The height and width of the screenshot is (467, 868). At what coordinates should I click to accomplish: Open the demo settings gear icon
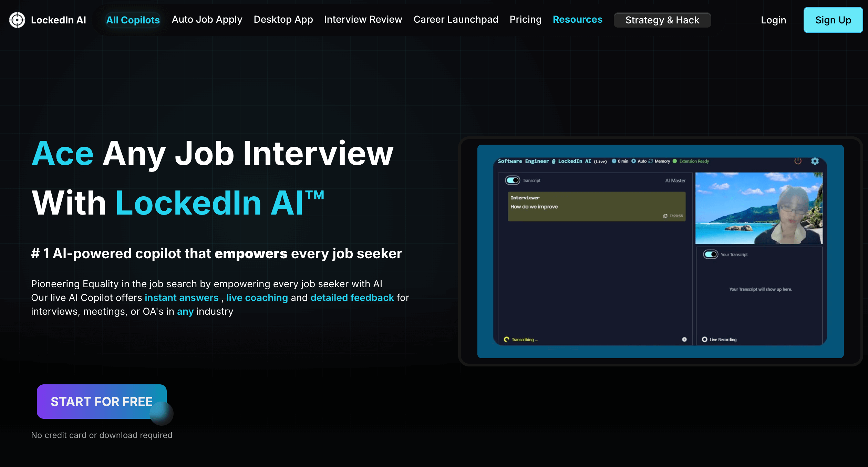(x=815, y=161)
